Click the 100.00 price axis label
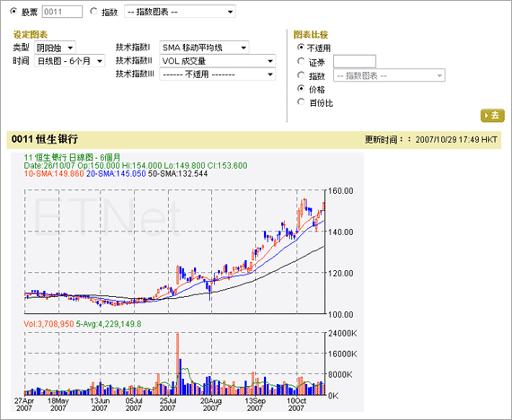The image size is (512, 420). click(x=340, y=315)
